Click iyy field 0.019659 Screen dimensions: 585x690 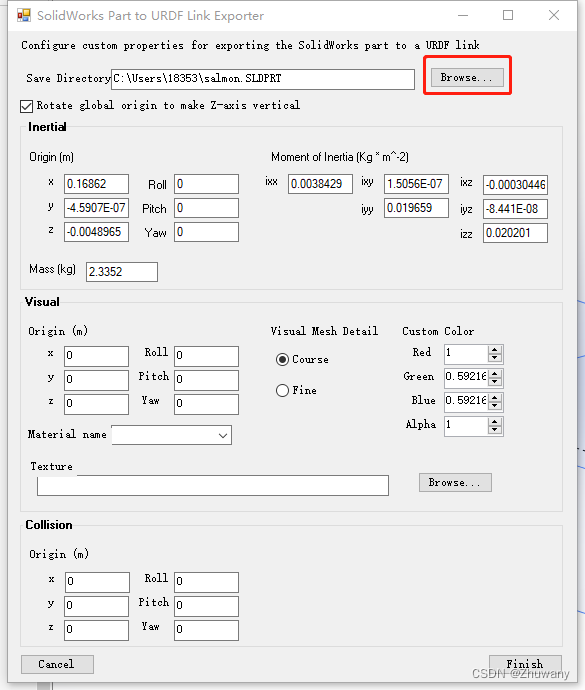point(416,208)
